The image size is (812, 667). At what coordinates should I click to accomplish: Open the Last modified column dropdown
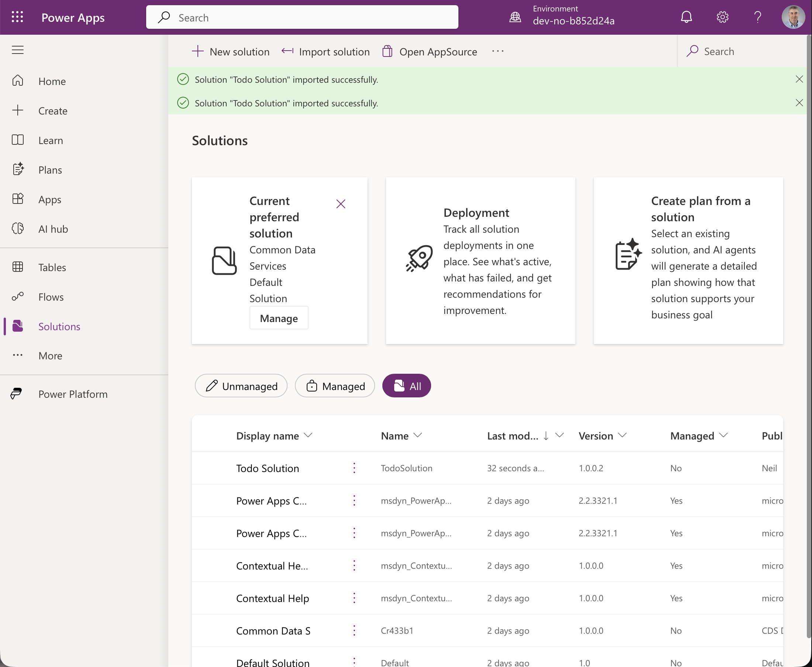coord(560,435)
